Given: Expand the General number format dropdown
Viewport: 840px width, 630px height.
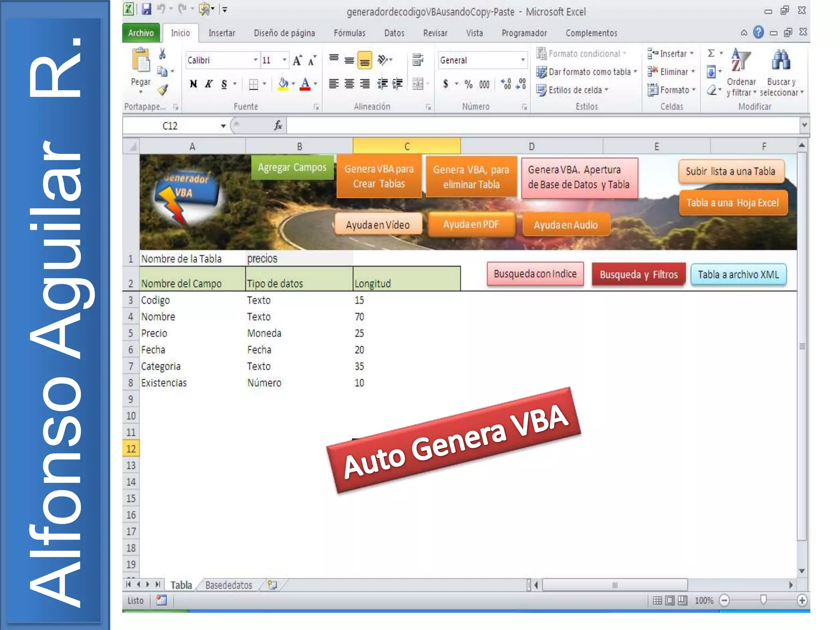Looking at the screenshot, I should [523, 60].
